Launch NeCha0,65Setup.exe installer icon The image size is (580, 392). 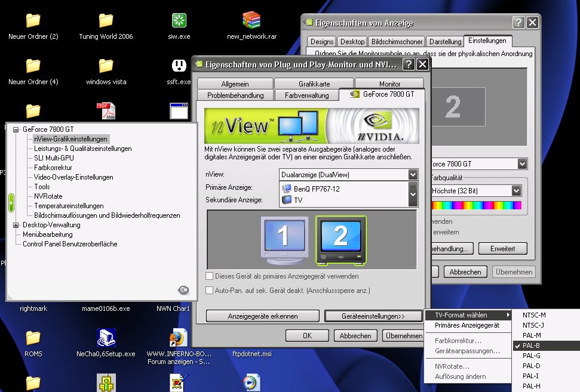pyautogui.click(x=106, y=338)
